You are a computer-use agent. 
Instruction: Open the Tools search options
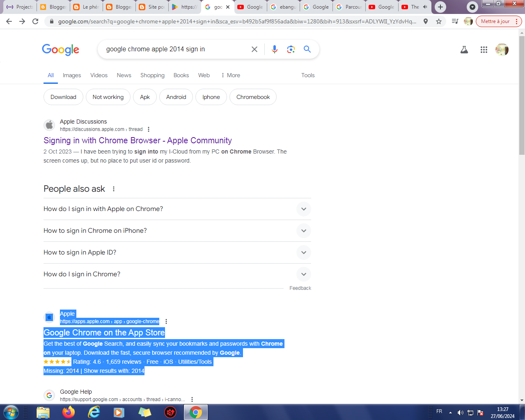[x=308, y=75]
